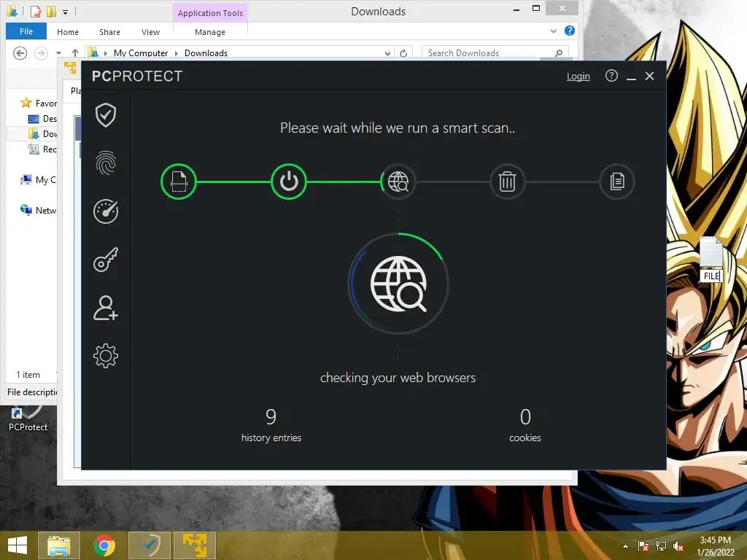Open the Antivirus shield section in PCProtect sidebar
This screenshot has width=747, height=560.
105,114
